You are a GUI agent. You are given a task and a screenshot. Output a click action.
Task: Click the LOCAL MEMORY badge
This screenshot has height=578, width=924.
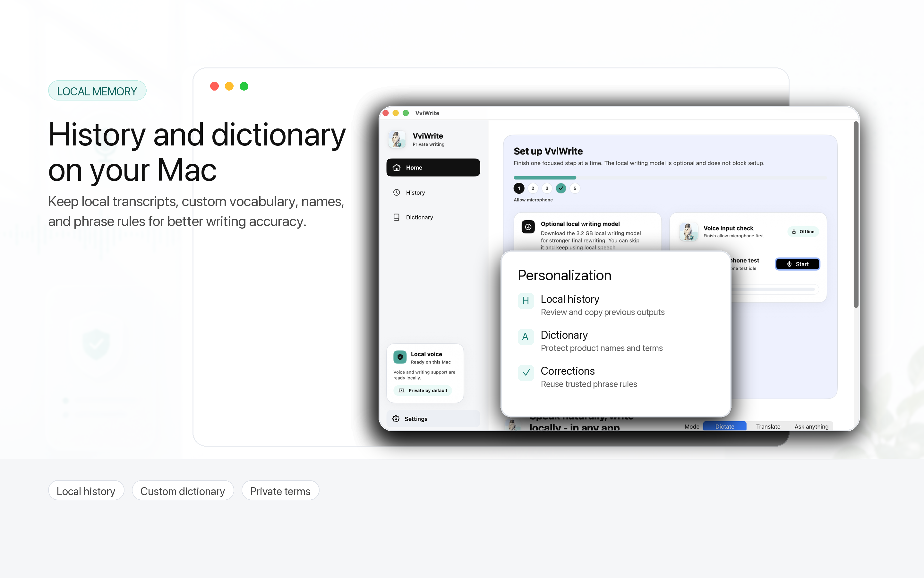pyautogui.click(x=97, y=91)
